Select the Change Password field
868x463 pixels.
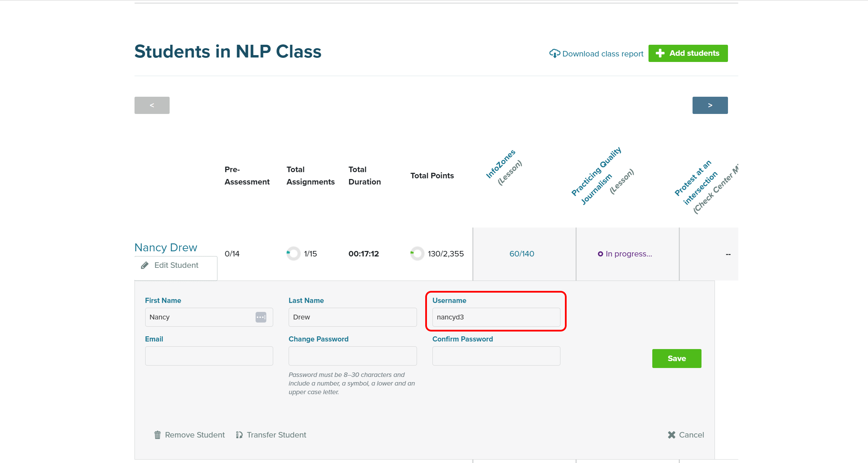pos(352,356)
